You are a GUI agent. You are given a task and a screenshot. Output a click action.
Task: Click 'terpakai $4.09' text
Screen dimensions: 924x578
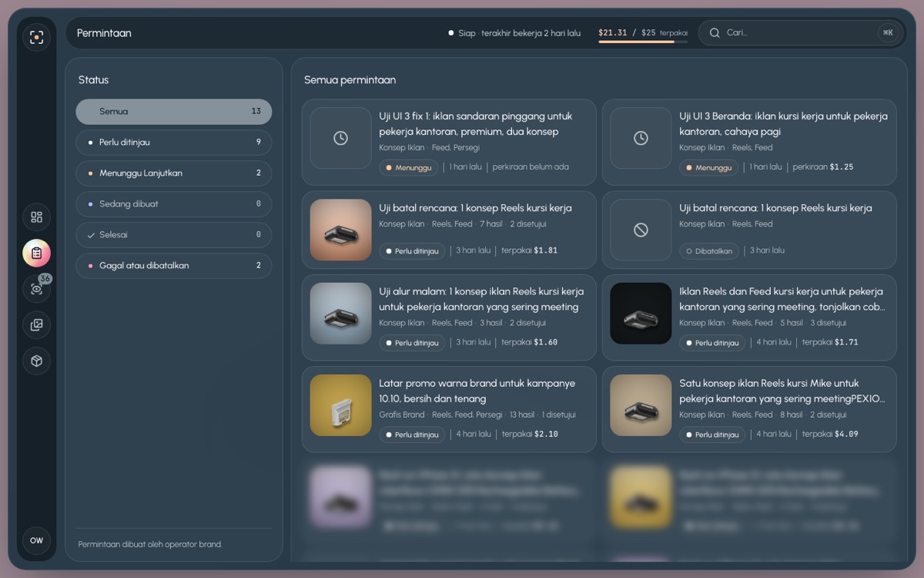pyautogui.click(x=830, y=434)
